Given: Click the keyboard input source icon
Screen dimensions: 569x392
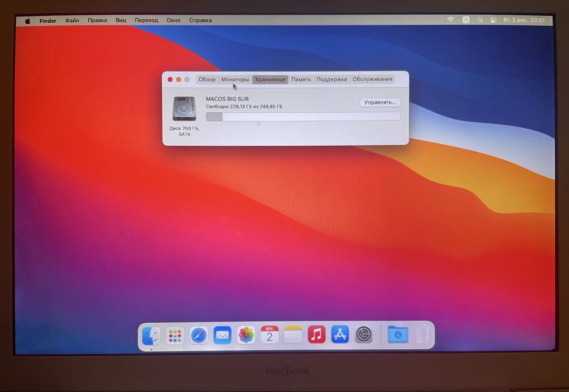Looking at the screenshot, I should click(x=466, y=19).
